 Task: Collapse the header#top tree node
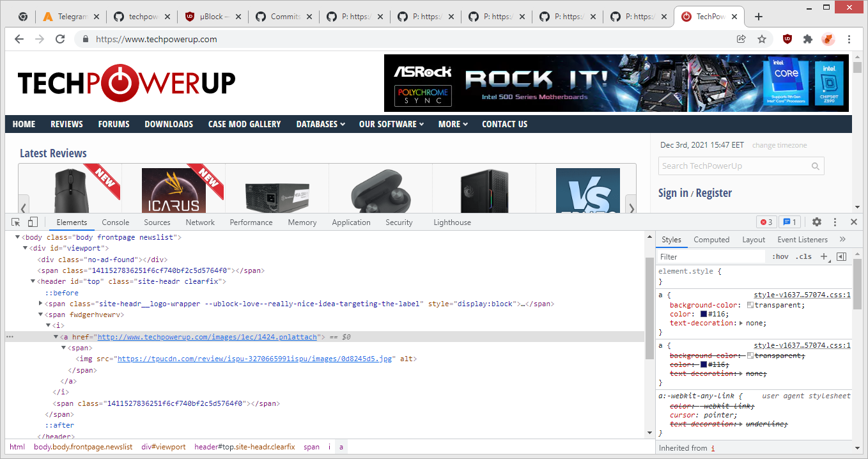[x=33, y=281]
